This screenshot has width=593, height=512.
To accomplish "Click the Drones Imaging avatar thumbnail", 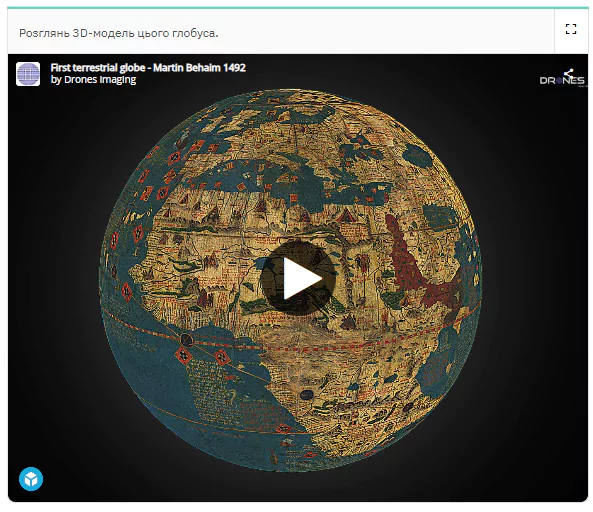I will tap(28, 74).
